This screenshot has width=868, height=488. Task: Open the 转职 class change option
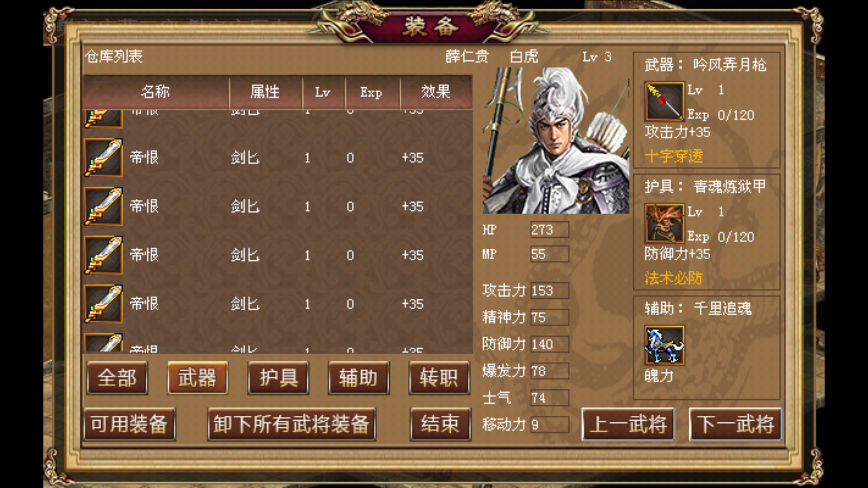pyautogui.click(x=439, y=378)
